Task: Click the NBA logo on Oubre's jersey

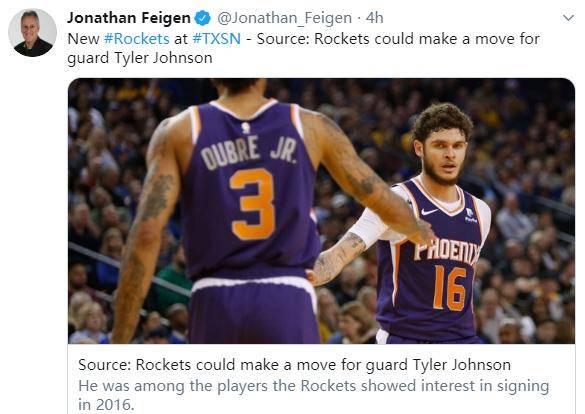Action: (x=245, y=128)
